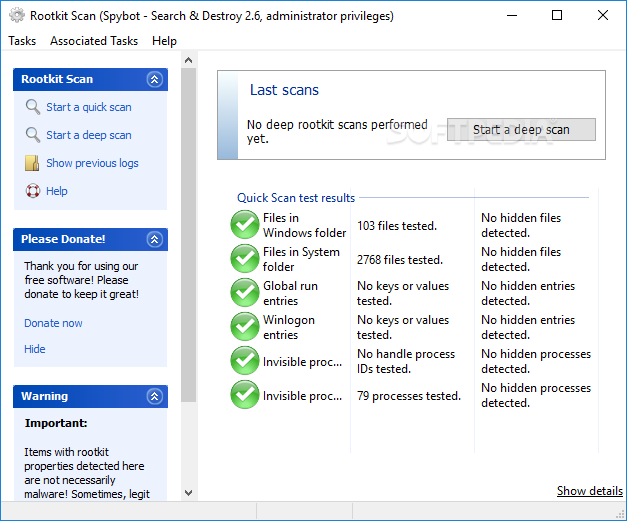This screenshot has width=627, height=521.
Task: Hide the donation panel via Hide link
Action: [35, 349]
